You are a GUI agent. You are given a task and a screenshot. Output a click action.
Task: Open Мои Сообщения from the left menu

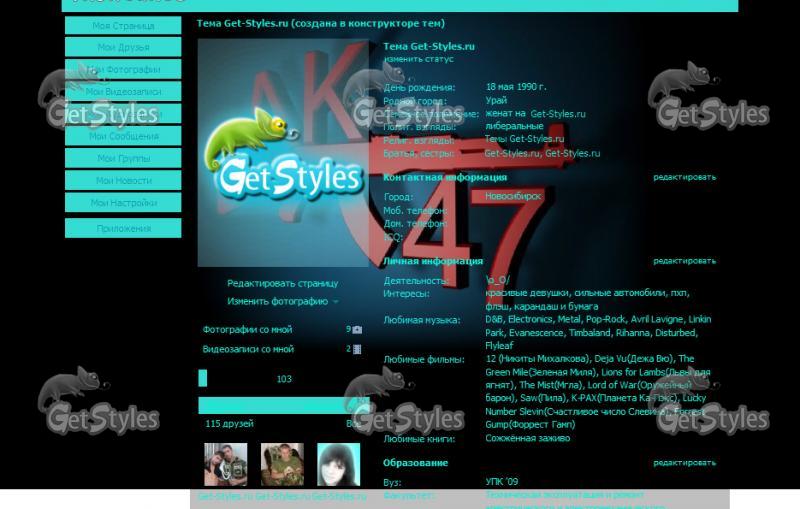point(123,136)
